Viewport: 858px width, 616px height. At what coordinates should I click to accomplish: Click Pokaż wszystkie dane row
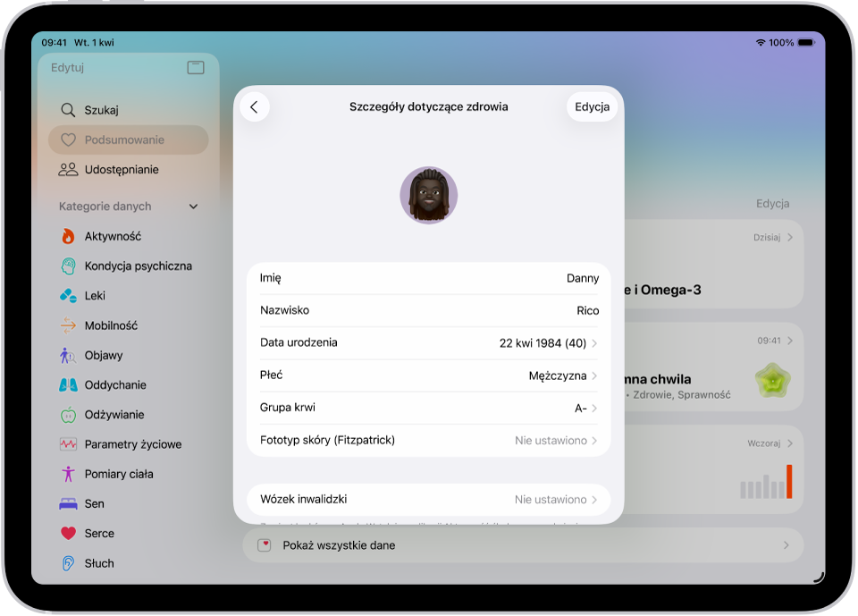(x=523, y=545)
